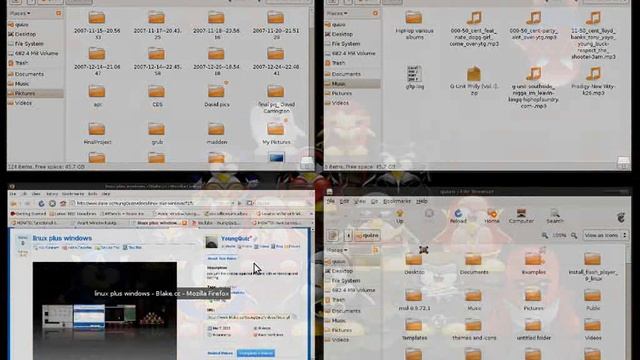640x360 pixels.
Task: Click Firefox URL address bar
Action: coord(152,203)
